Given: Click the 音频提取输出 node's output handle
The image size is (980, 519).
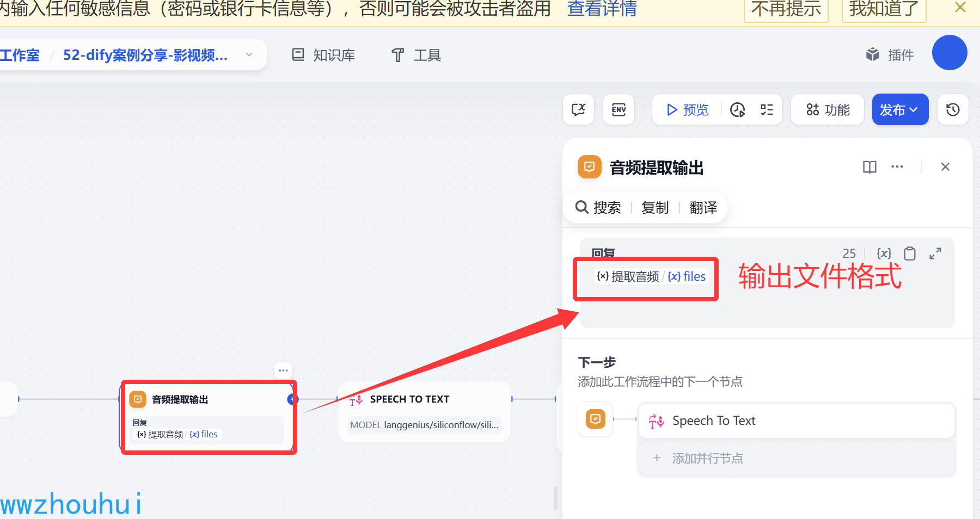Looking at the screenshot, I should coord(292,399).
